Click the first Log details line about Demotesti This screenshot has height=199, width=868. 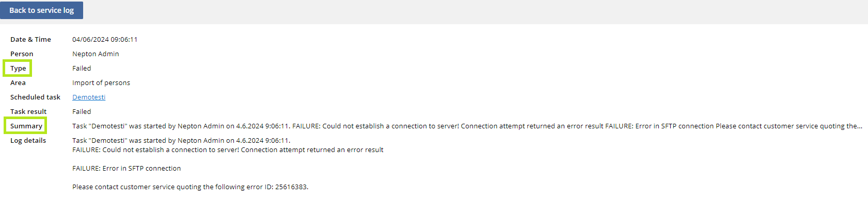click(181, 140)
